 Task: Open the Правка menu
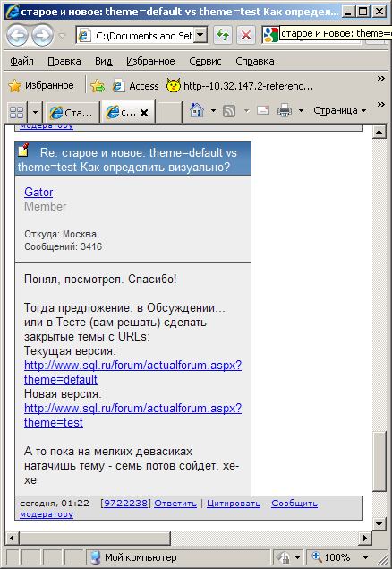(64, 61)
